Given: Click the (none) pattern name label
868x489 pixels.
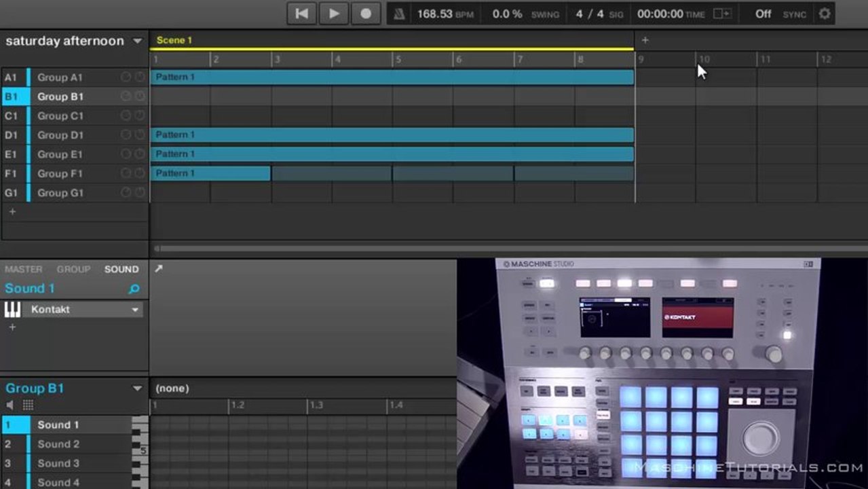Looking at the screenshot, I should click(x=172, y=388).
